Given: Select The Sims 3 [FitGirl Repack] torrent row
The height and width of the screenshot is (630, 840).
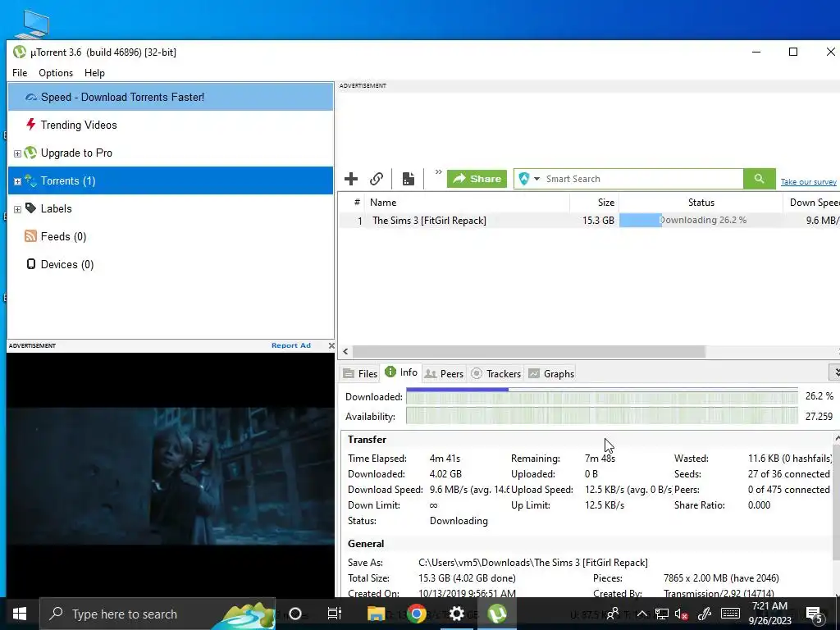Looking at the screenshot, I should point(589,220).
